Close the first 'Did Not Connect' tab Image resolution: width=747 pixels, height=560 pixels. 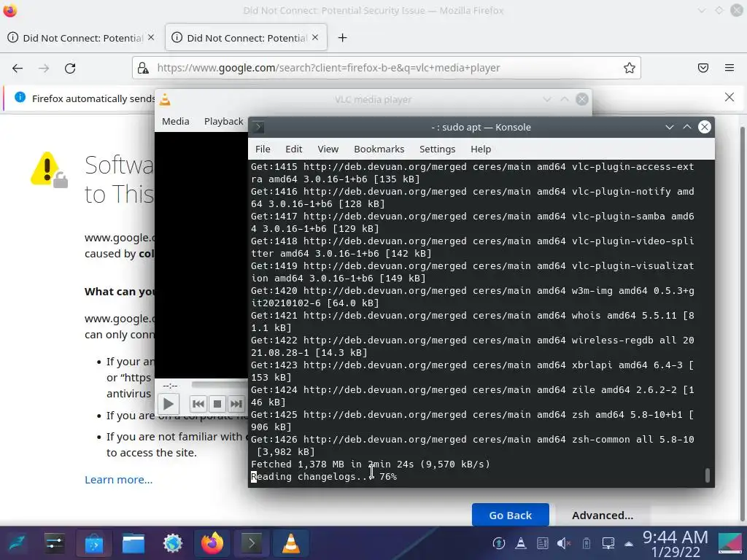tap(151, 37)
